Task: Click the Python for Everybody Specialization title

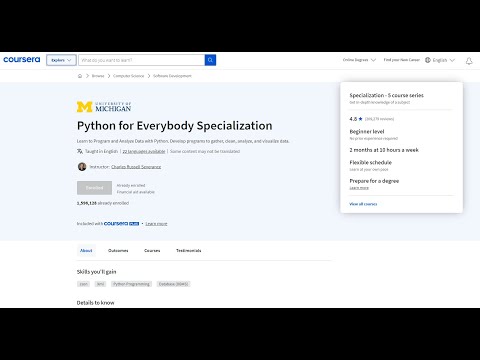Action: (175, 126)
